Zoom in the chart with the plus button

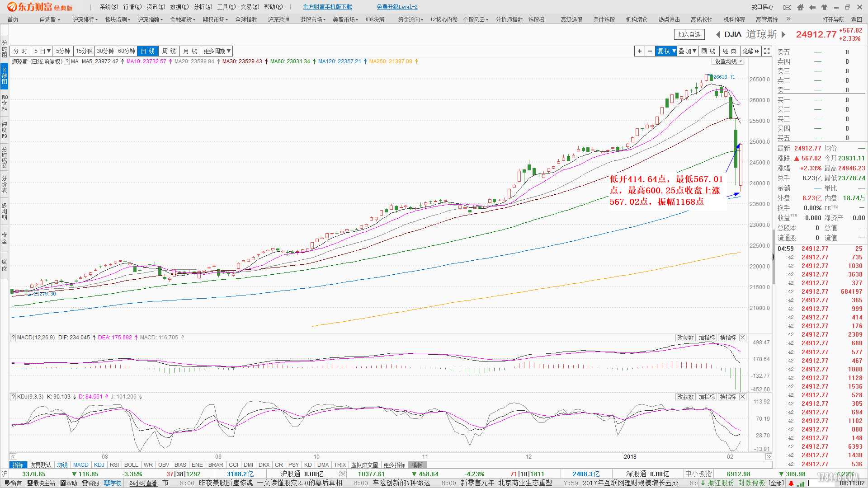tap(639, 51)
